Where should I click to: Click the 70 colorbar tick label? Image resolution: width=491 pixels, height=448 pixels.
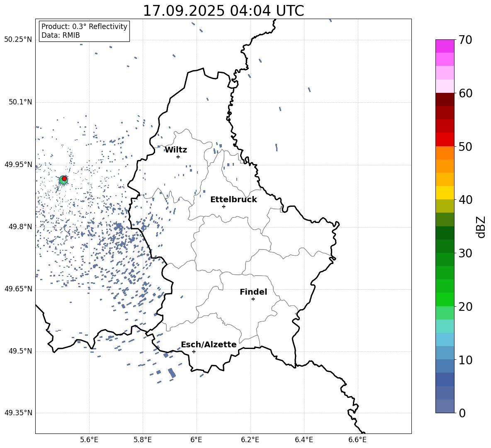(x=465, y=40)
